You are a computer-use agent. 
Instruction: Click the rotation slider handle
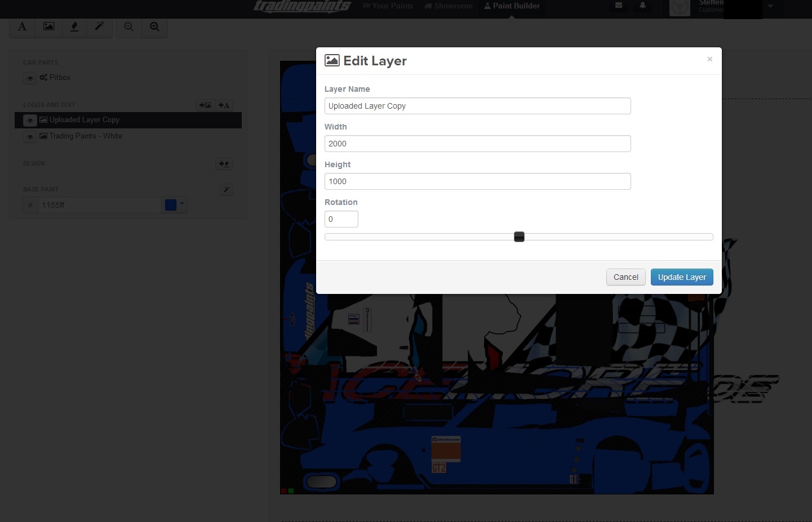click(x=519, y=237)
